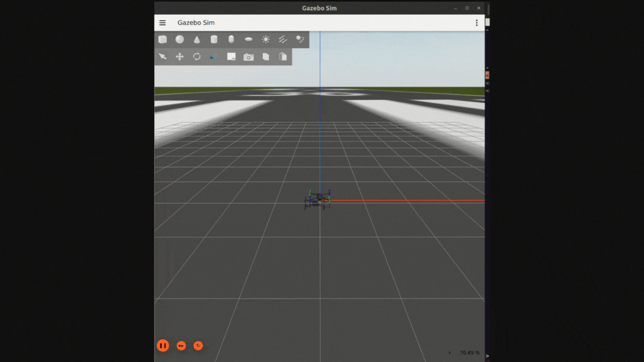Step the simulation forward

click(181, 346)
